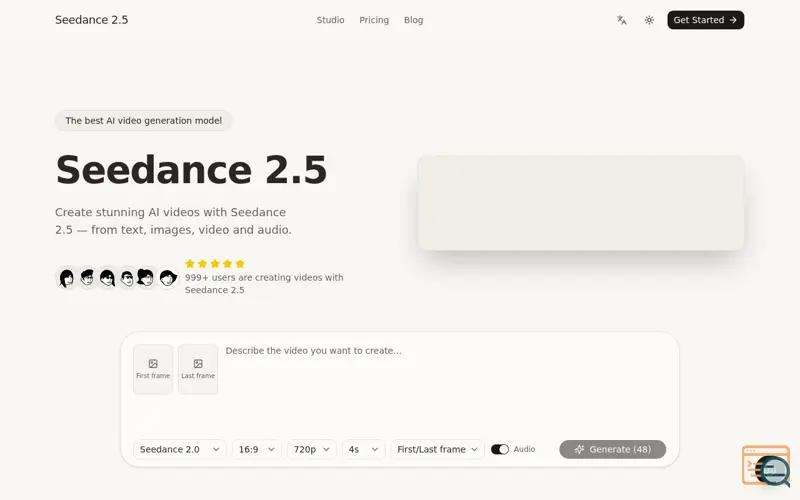Viewport: 800px width, 500px height.
Task: Click the preview video card placeholder
Action: [581, 203]
